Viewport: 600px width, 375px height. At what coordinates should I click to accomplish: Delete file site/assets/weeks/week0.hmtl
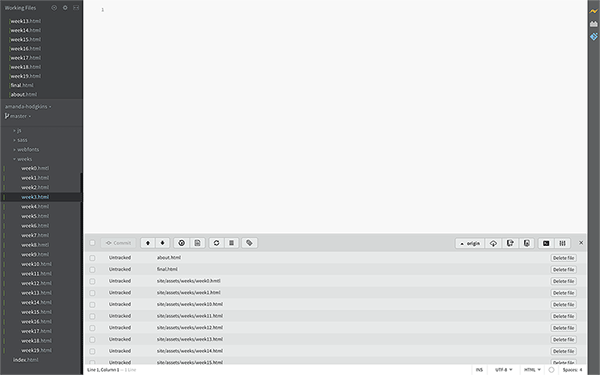pos(564,281)
